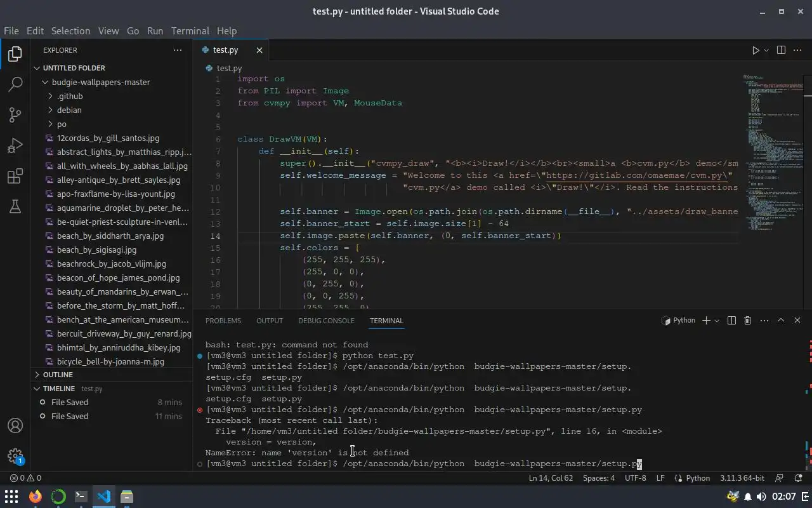This screenshot has height=508, width=812.
Task: Select the Terminal panel tab
Action: (386, 321)
